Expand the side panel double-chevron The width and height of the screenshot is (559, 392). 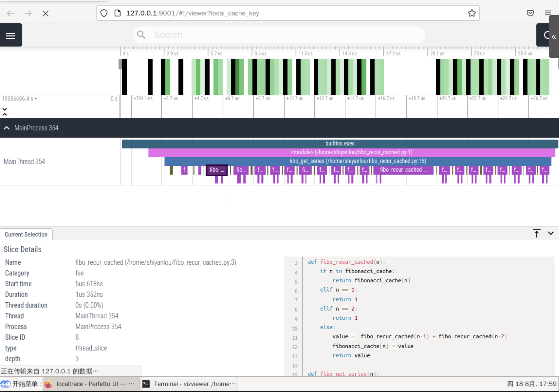(554, 37)
